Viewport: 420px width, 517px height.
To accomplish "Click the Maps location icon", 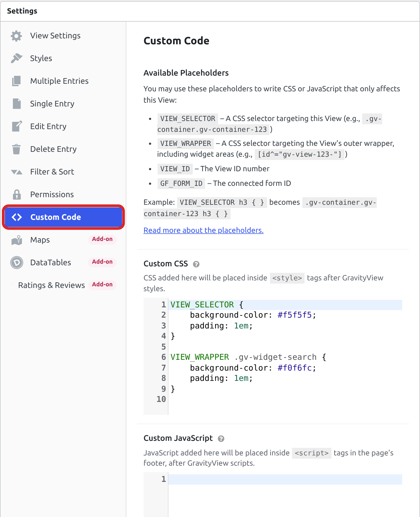I will [x=17, y=240].
